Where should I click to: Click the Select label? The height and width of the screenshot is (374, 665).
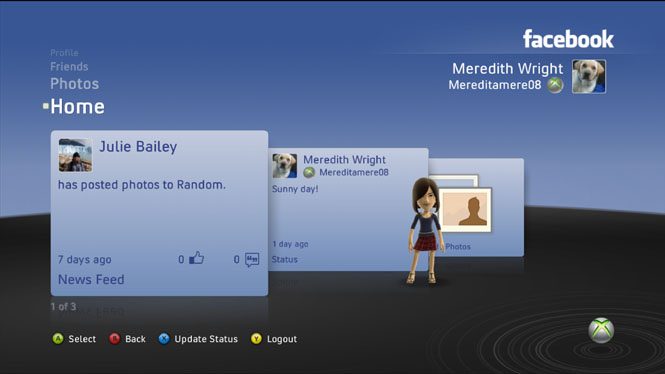(82, 339)
